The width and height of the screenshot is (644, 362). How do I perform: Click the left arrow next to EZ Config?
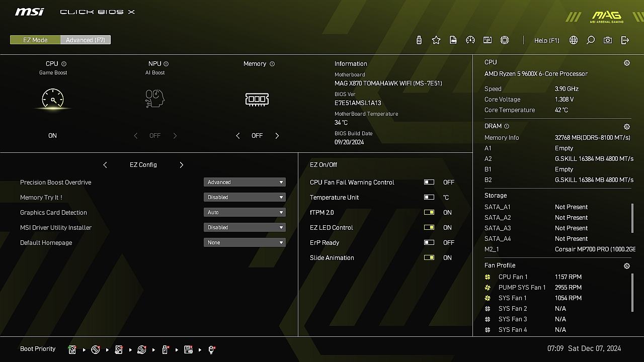click(x=105, y=165)
